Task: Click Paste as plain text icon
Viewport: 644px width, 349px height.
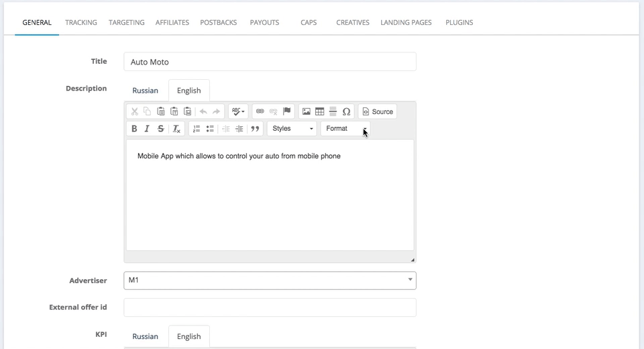Action: (174, 111)
